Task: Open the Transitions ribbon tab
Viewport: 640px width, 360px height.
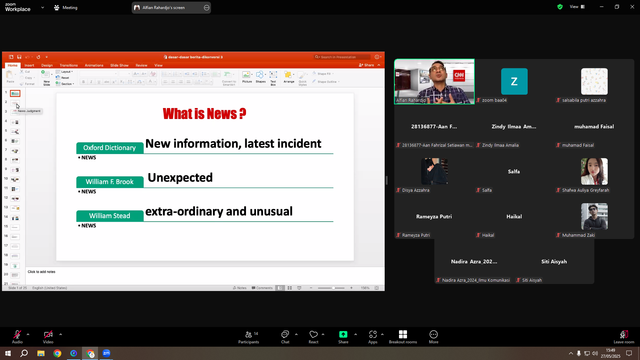Action: (69, 65)
